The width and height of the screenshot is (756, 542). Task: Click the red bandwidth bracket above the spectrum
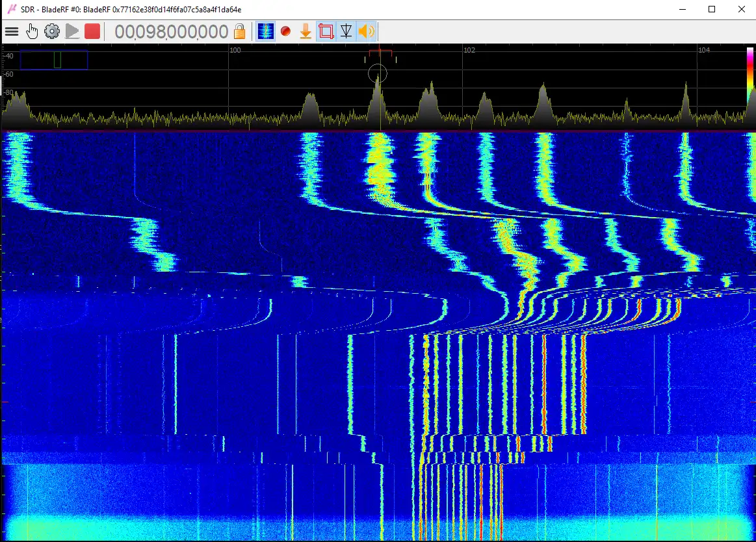click(380, 52)
